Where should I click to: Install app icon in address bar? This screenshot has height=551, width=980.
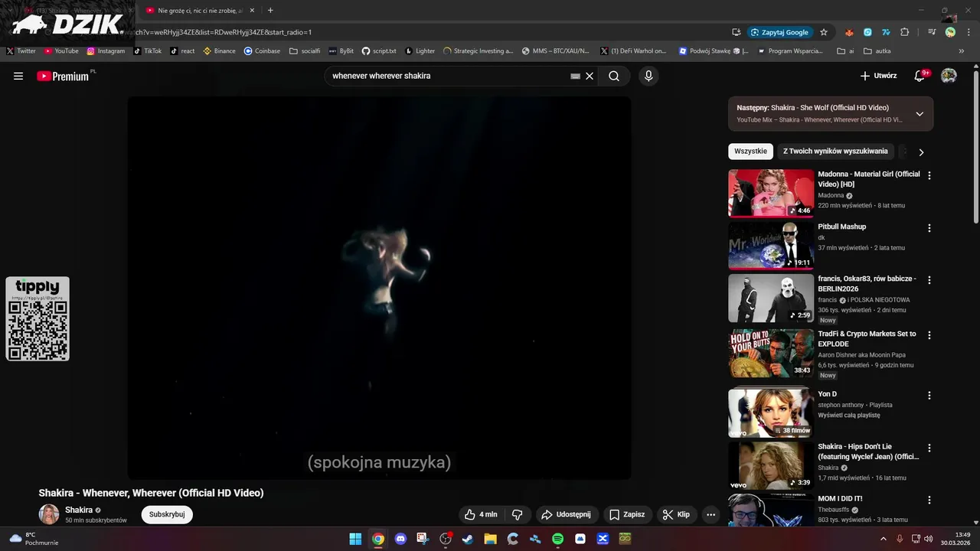(x=736, y=32)
